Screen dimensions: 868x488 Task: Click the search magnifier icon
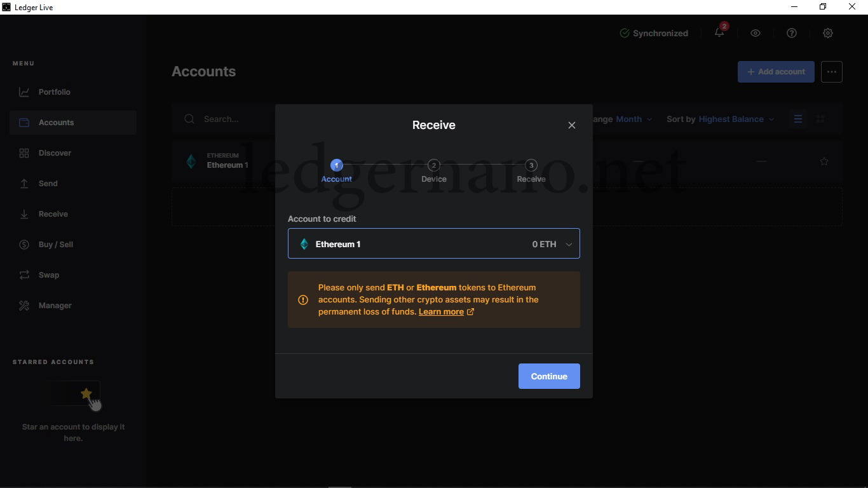click(x=189, y=119)
